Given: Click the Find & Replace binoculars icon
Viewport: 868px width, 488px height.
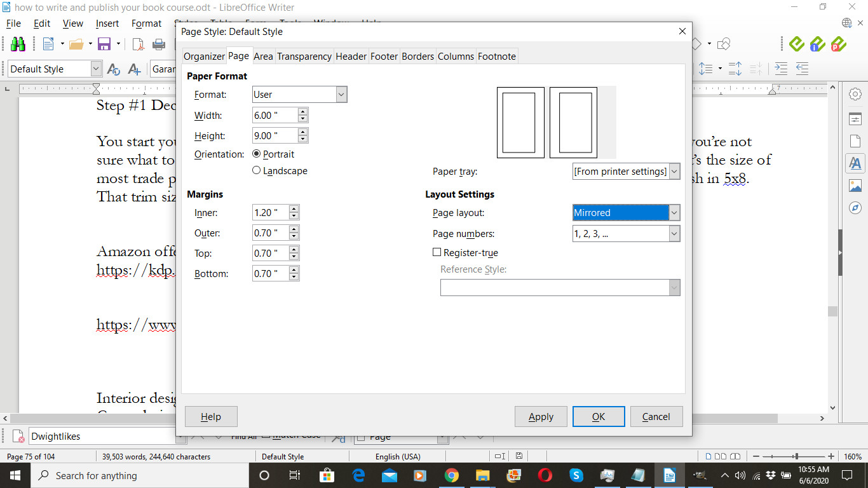Looking at the screenshot, I should pos(18,44).
